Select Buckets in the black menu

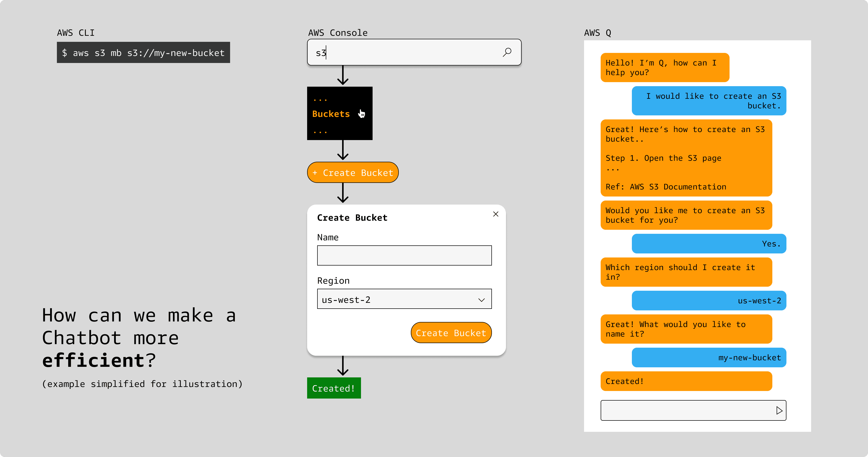(x=331, y=114)
